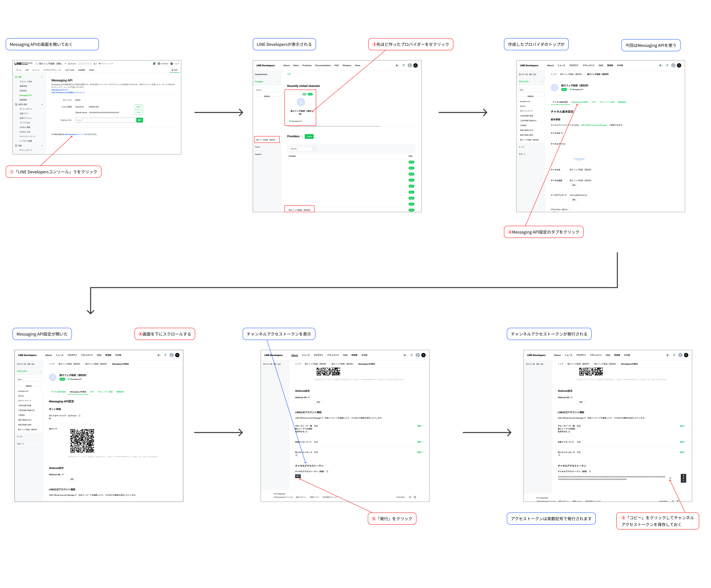Open the ビジネスプロフィール tab in Account Manager
The image size is (711, 588).
(x=52, y=70)
